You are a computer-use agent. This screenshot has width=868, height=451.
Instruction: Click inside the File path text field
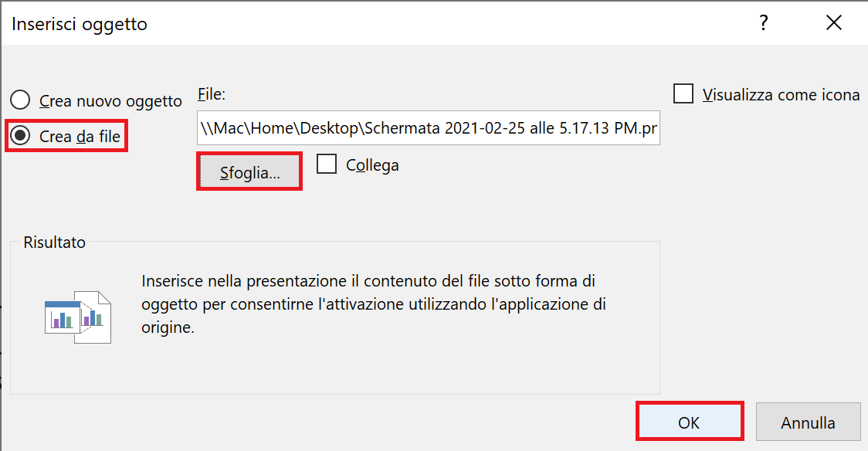point(429,128)
